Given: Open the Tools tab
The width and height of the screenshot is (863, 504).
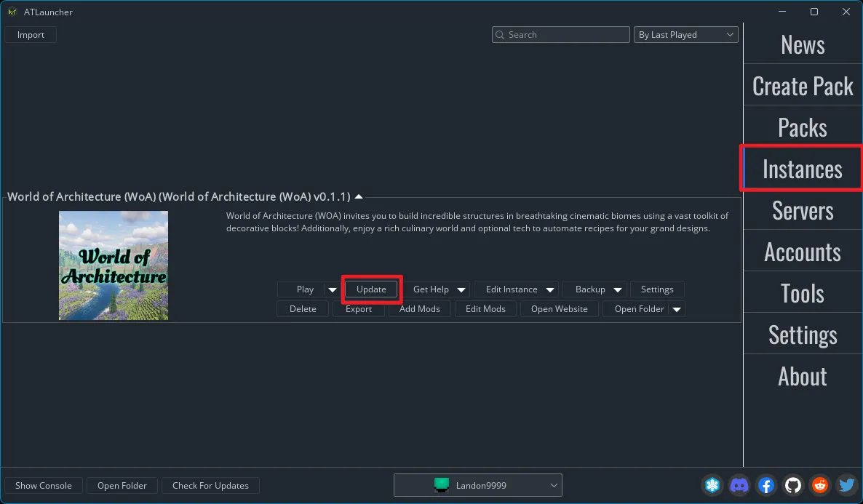Looking at the screenshot, I should tap(803, 293).
